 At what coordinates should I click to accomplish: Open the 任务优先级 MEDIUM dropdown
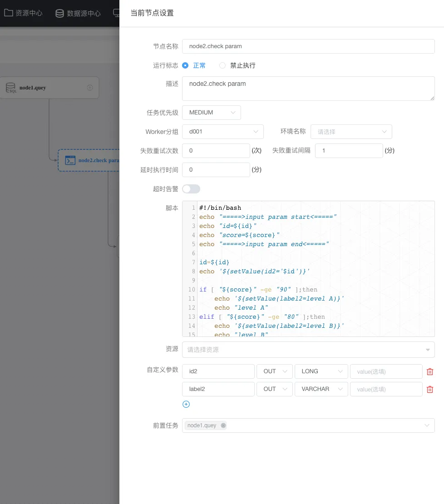[x=212, y=113]
